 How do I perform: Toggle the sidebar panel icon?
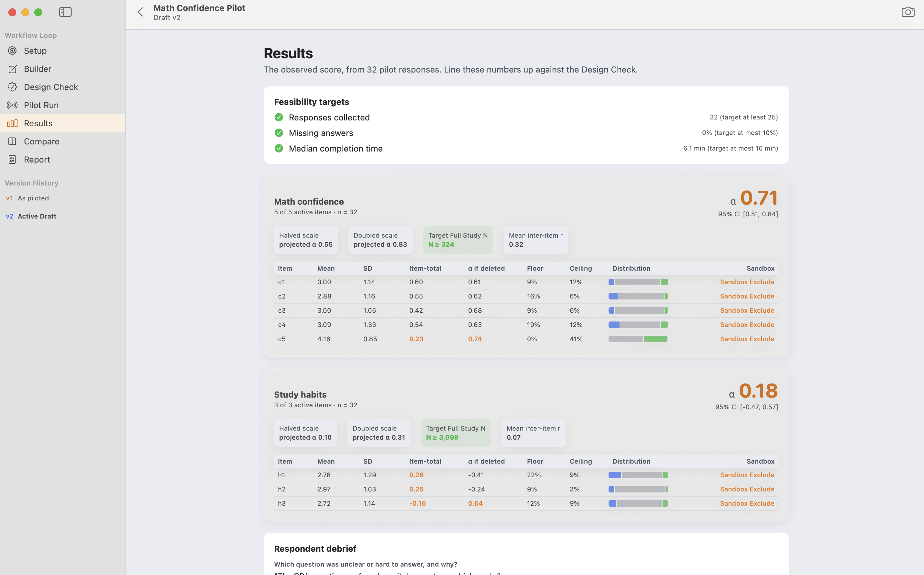65,12
